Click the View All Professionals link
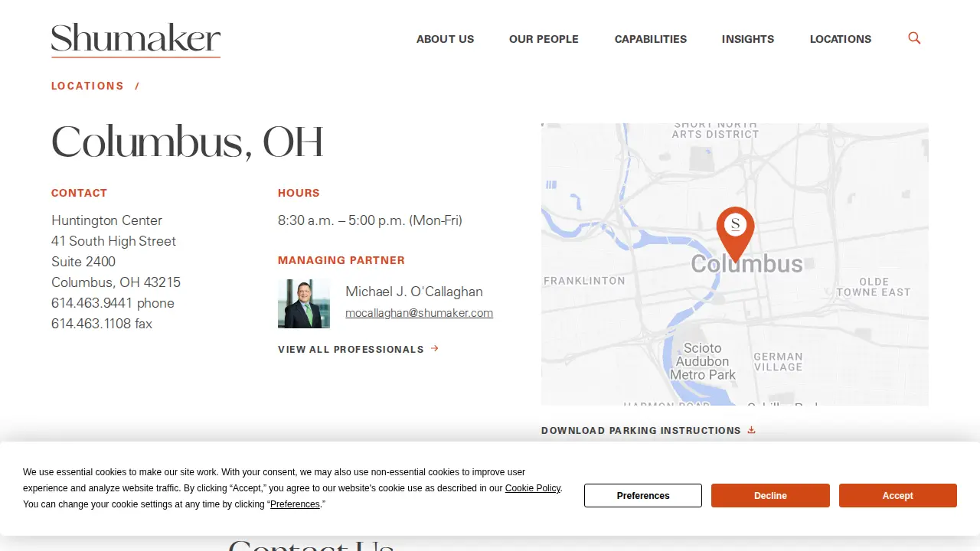The height and width of the screenshot is (551, 980). click(358, 349)
